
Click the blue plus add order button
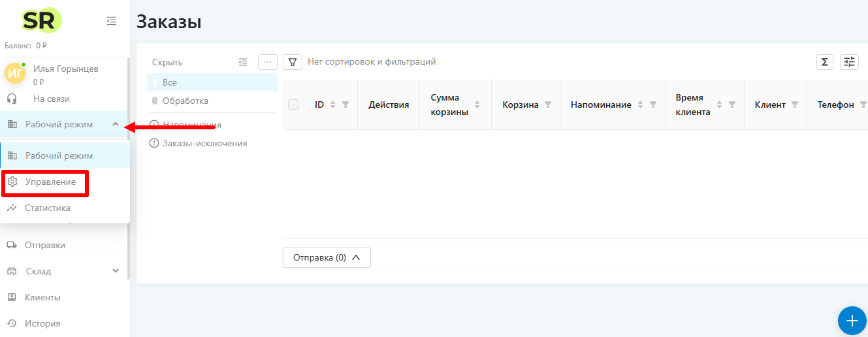(x=852, y=321)
